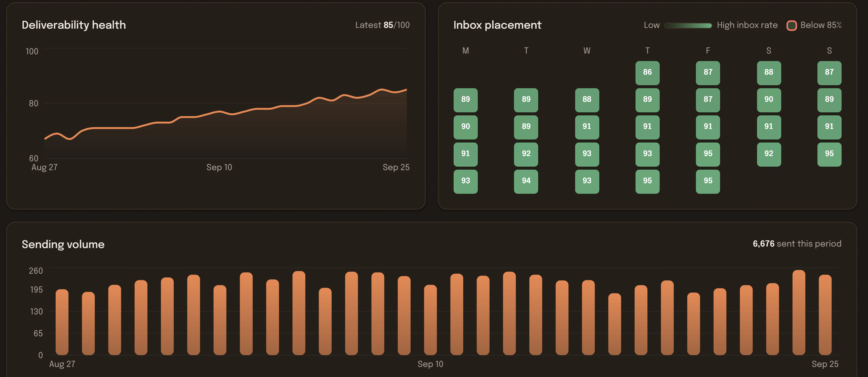Open the 91 cell under the M column

point(465,154)
